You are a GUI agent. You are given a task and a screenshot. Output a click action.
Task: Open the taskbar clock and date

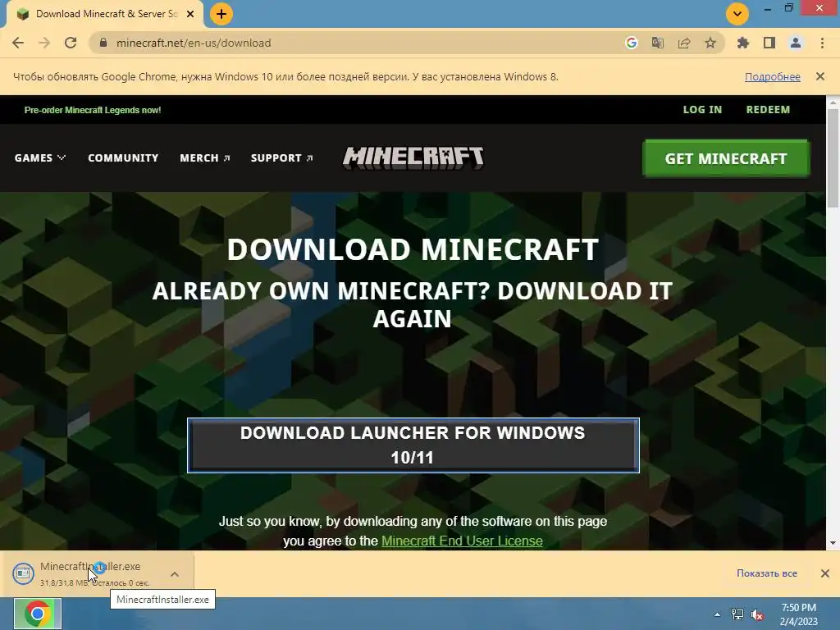pyautogui.click(x=798, y=614)
